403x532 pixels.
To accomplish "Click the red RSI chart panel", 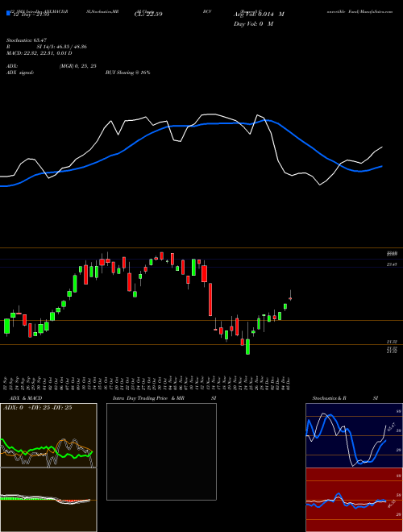I will 354,500.
